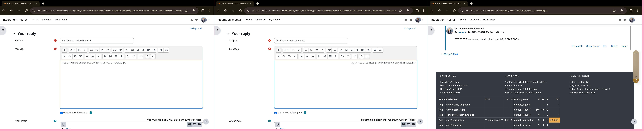Screen dimensions: 644x131
Task: Click help icon beside Discussion subscription, left window
Action: point(91,113)
